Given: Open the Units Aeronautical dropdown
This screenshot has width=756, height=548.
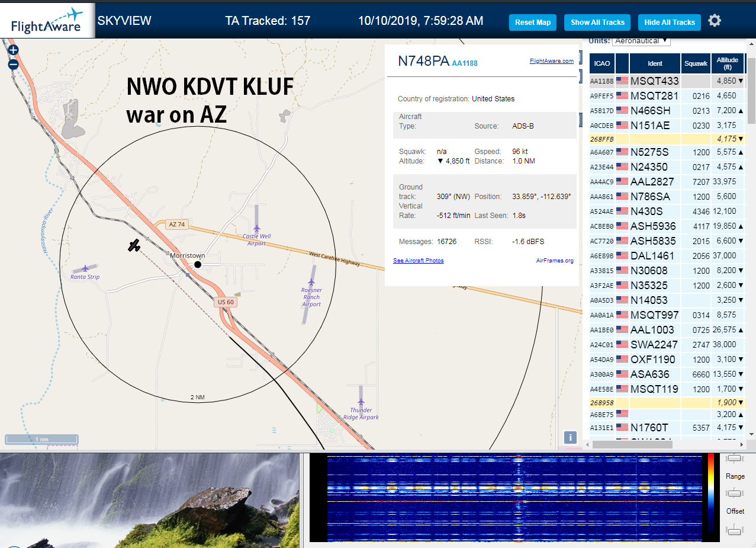Looking at the screenshot, I should [x=641, y=41].
